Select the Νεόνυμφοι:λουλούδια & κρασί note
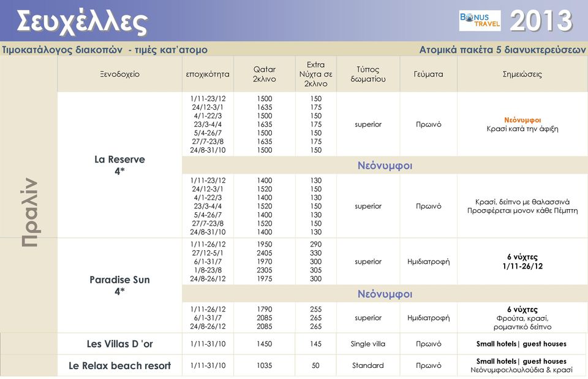Image resolution: width=588 pixels, height=379 pixels. click(522, 370)
